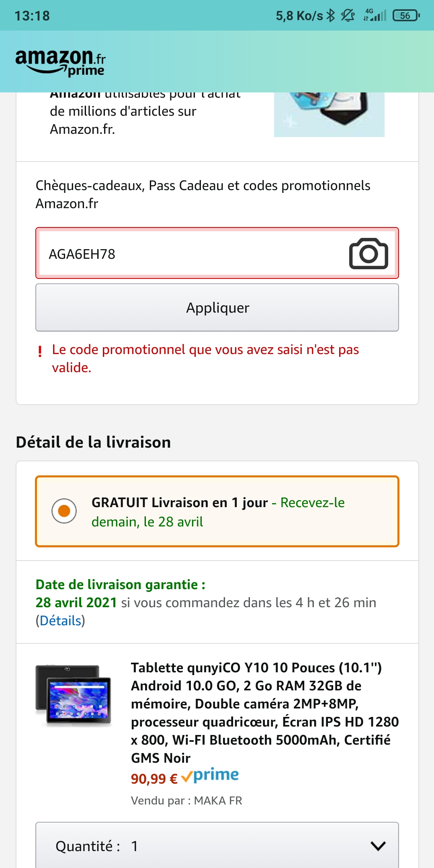Tap the Amazon.fr prime logo

(60, 62)
